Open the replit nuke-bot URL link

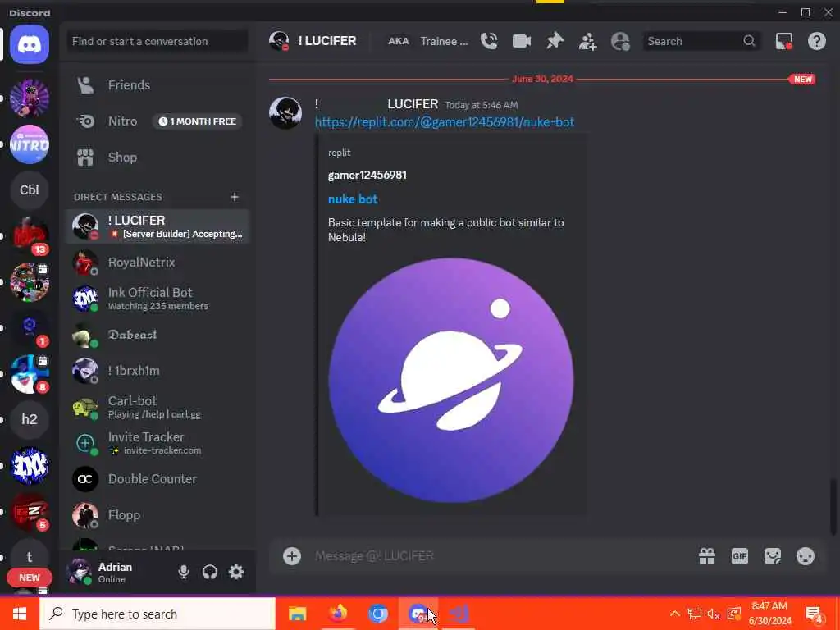click(445, 122)
